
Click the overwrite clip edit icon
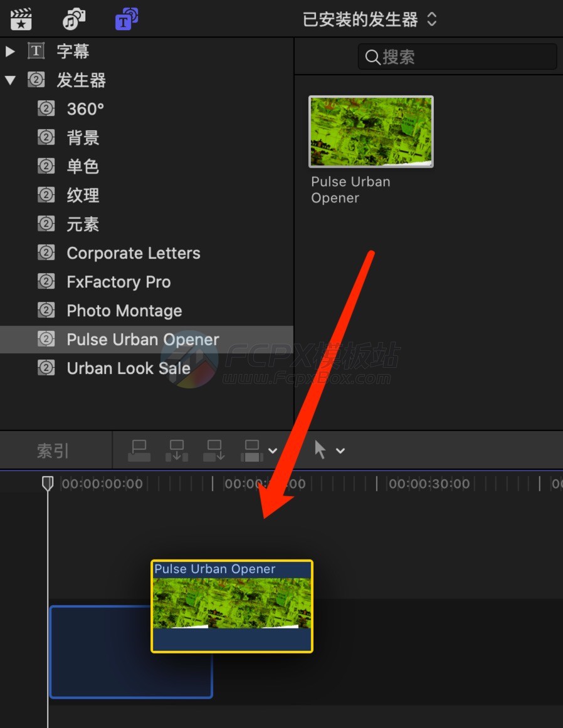pos(252,451)
